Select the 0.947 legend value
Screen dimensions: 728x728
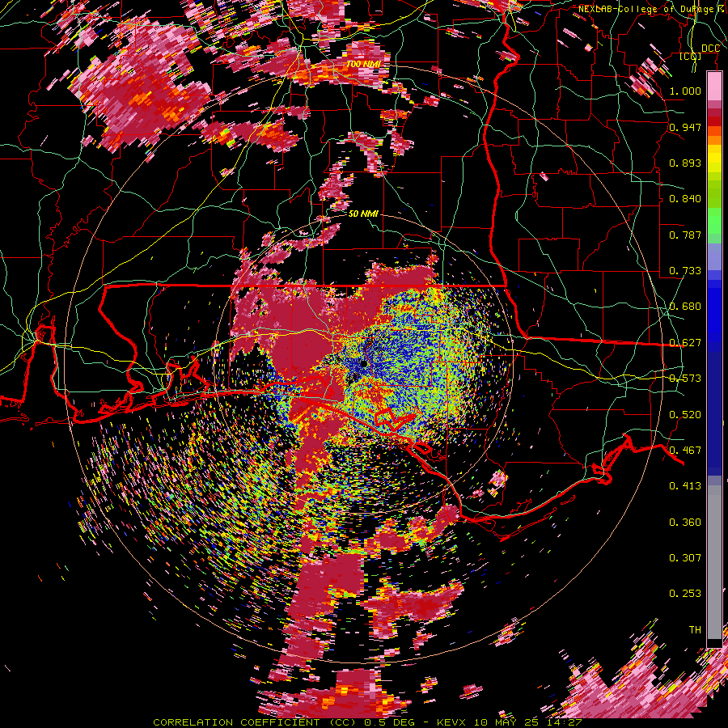pos(685,127)
